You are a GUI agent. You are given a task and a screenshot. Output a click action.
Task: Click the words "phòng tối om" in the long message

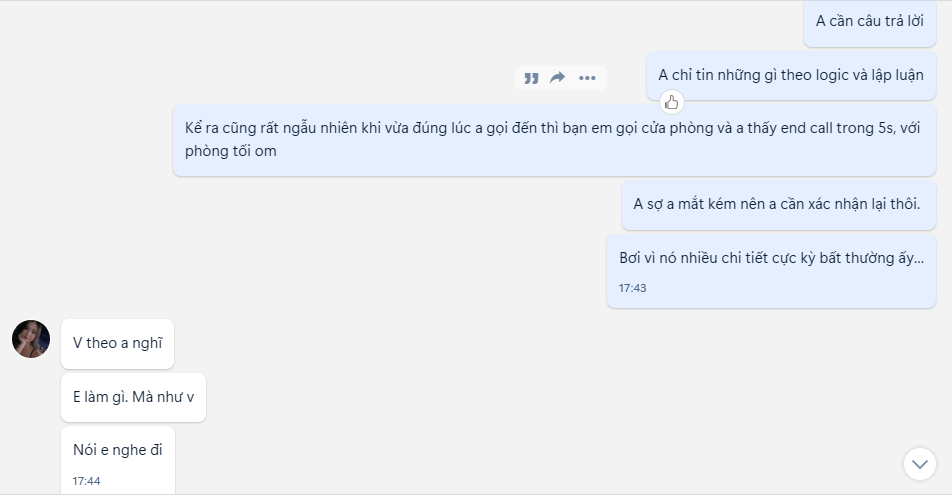tap(231, 152)
